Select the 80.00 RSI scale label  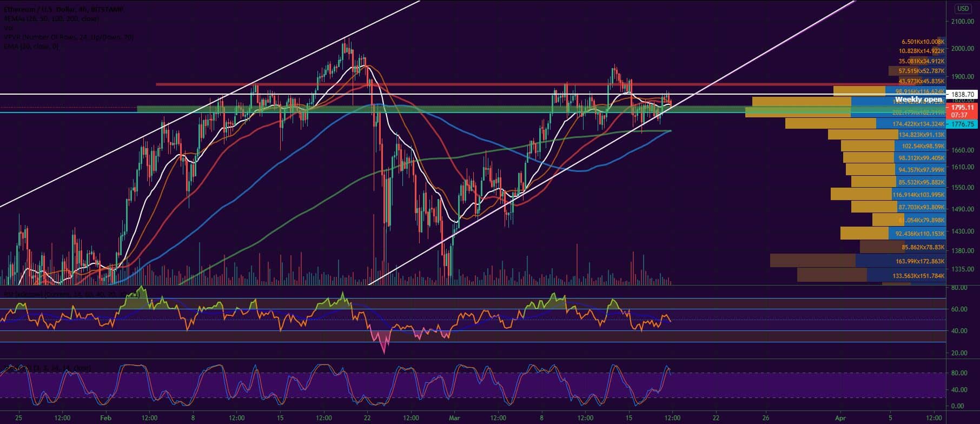959,287
